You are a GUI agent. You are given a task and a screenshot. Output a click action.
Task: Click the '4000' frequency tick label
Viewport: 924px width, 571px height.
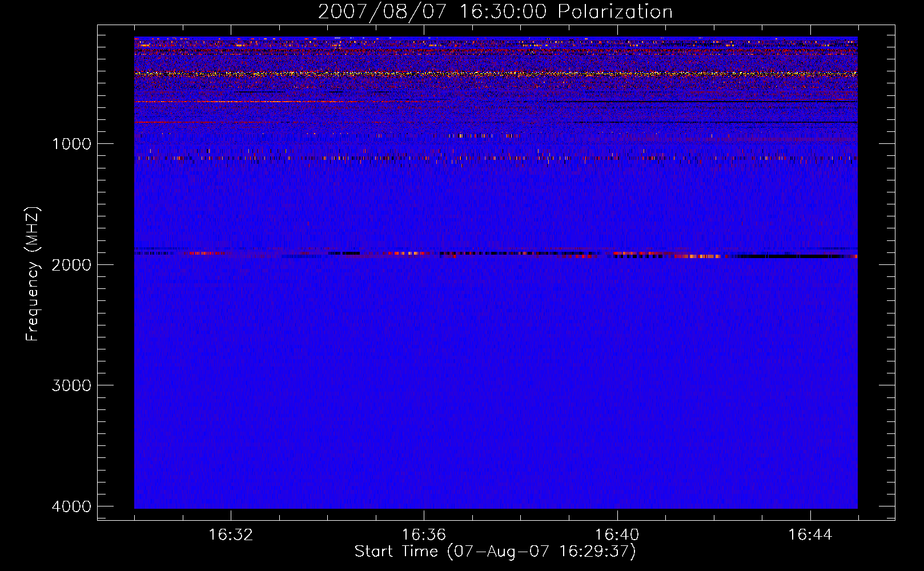point(71,506)
